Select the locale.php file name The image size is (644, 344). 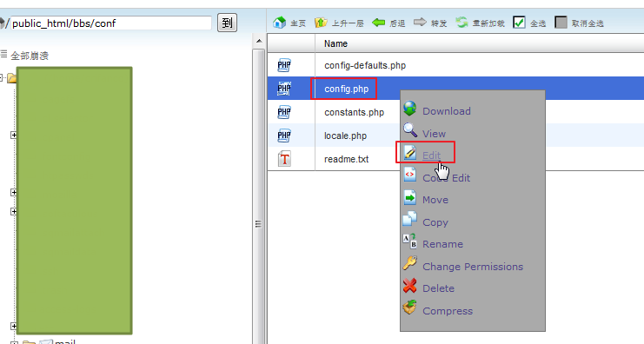pyautogui.click(x=345, y=136)
